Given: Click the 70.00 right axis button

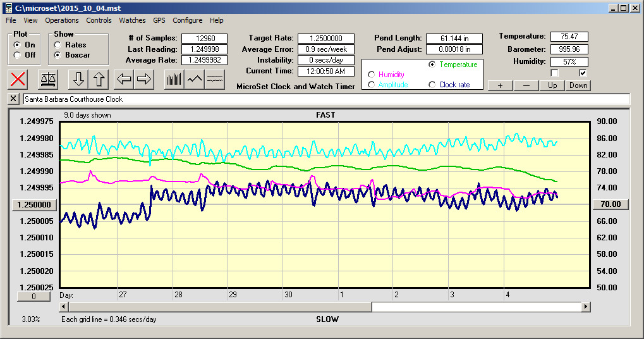Looking at the screenshot, I should point(611,204).
